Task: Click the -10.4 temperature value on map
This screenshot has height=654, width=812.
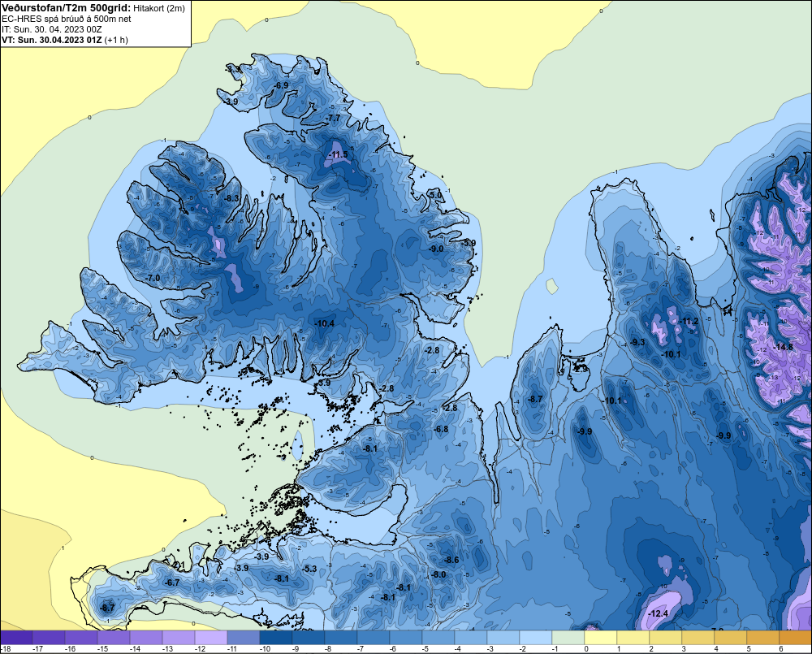Action: [325, 323]
